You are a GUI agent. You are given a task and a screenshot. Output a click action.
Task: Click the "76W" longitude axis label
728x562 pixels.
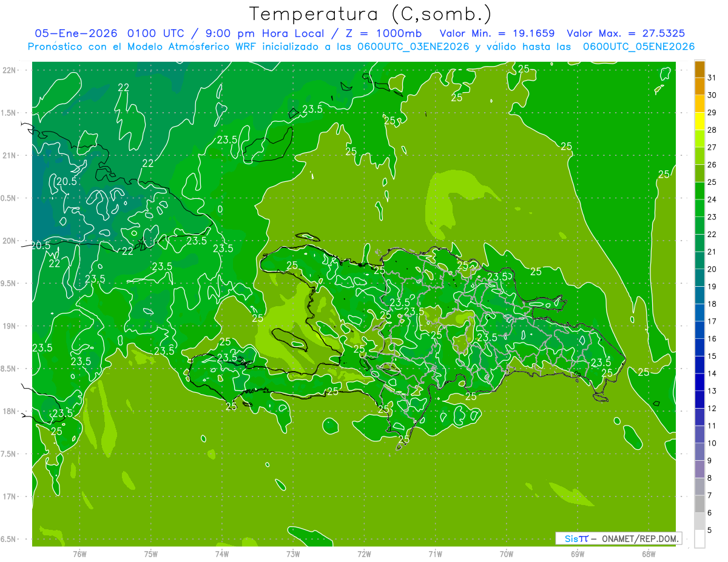coord(79,554)
